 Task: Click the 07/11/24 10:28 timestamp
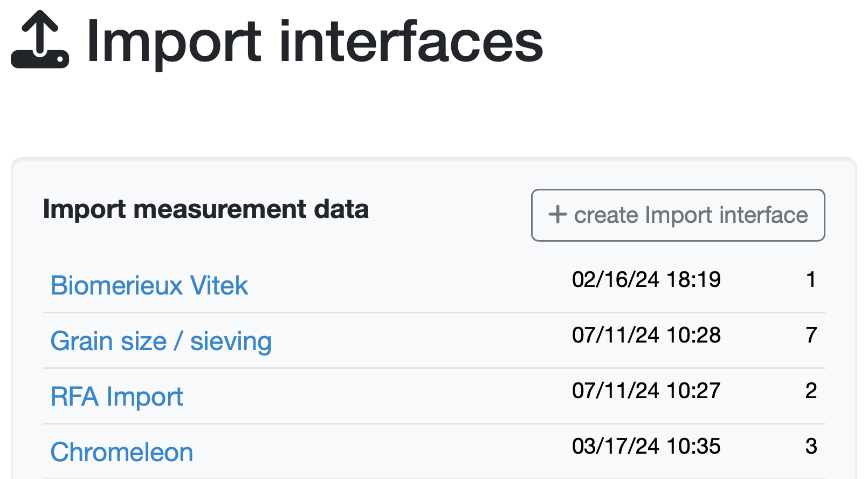click(646, 335)
